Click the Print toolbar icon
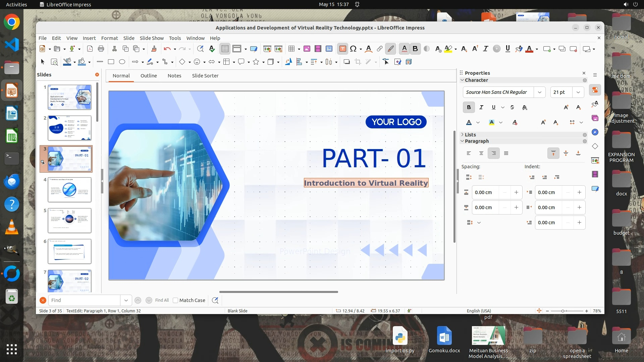Image resolution: width=644 pixels, height=362 pixels. (x=101, y=49)
